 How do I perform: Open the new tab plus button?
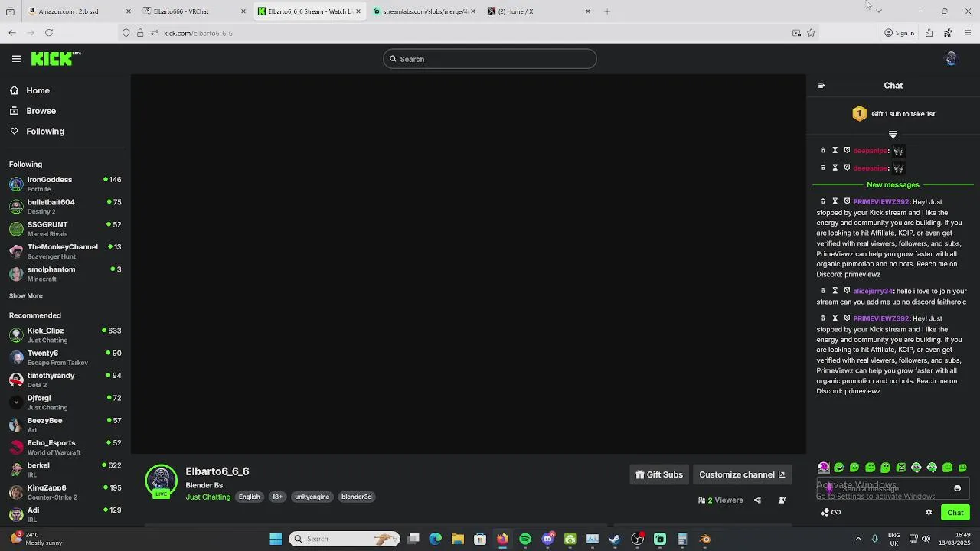pos(607,11)
